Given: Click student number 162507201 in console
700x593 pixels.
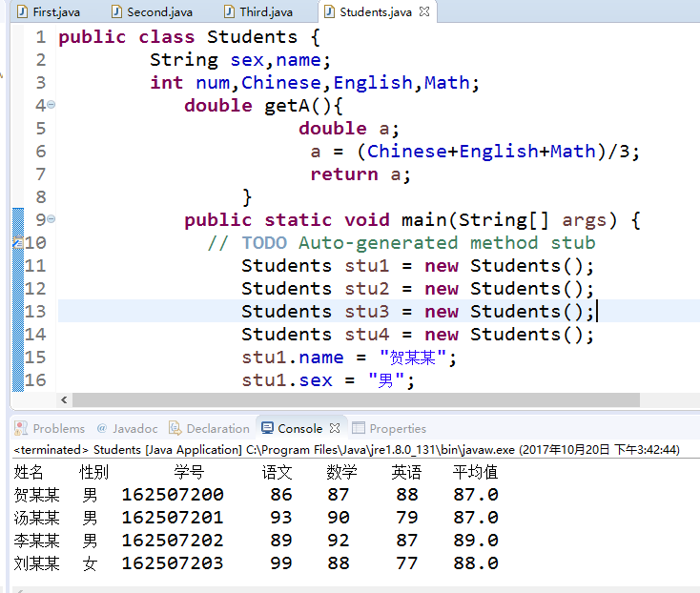Looking at the screenshot, I should tap(173, 518).
